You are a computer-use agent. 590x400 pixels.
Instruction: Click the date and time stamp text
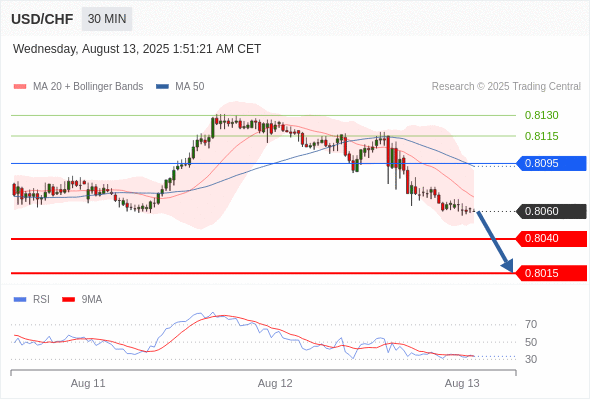137,49
